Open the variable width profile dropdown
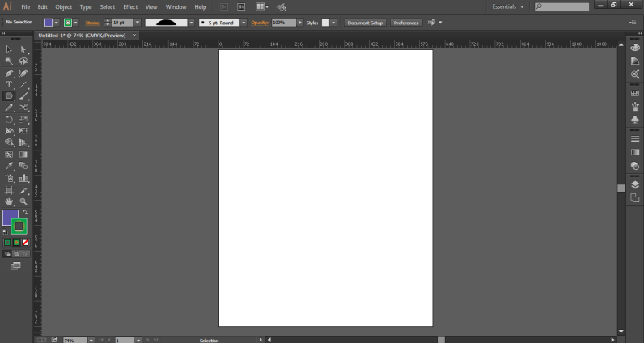644x343 pixels. coord(191,23)
